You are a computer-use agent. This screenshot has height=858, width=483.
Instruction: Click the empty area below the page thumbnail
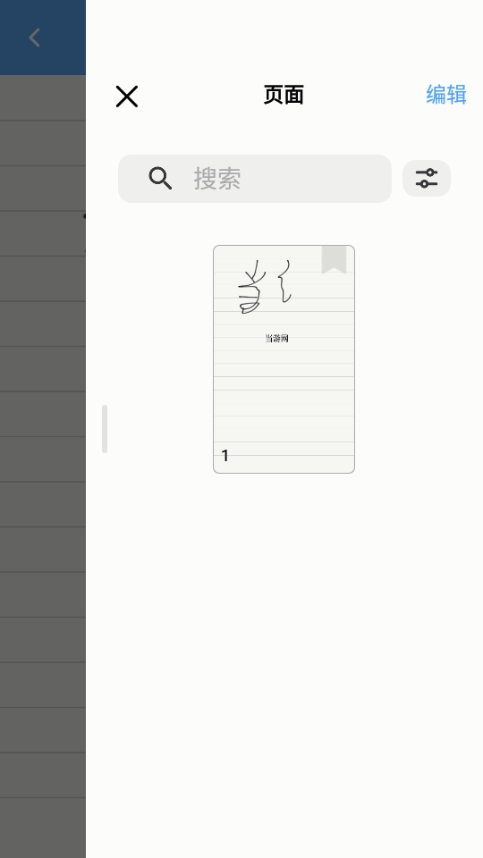[284, 657]
